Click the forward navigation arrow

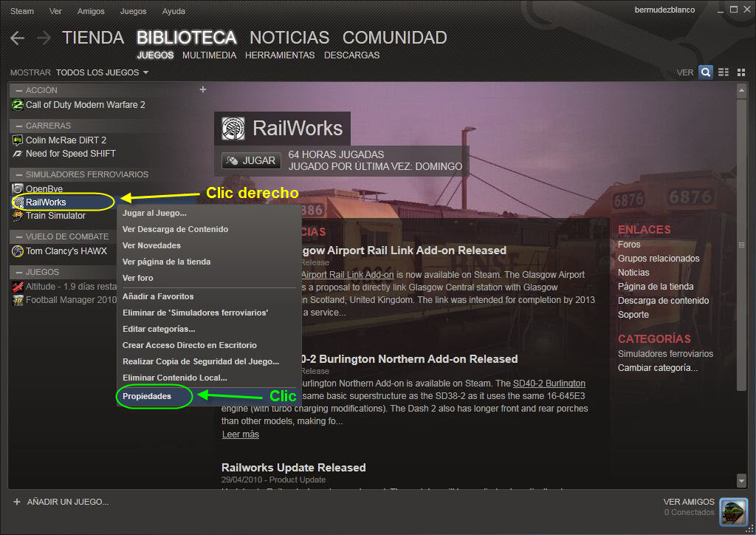click(x=44, y=38)
